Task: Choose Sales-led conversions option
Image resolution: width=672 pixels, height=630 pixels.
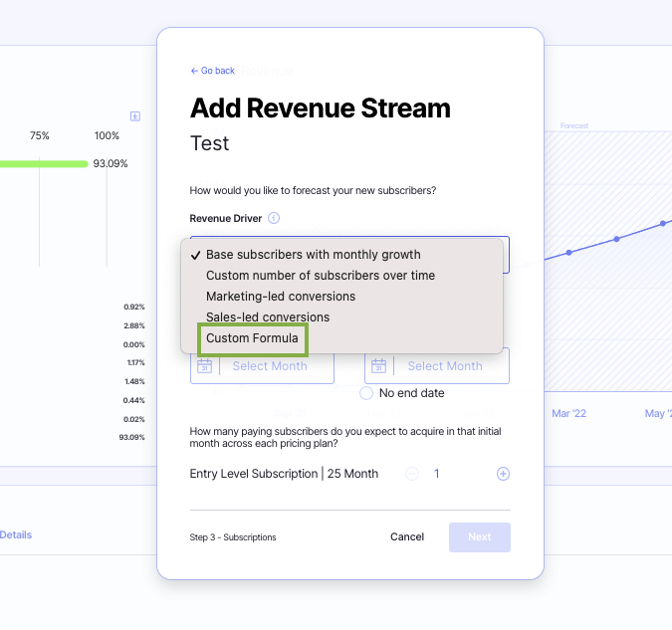Action: pyautogui.click(x=267, y=317)
